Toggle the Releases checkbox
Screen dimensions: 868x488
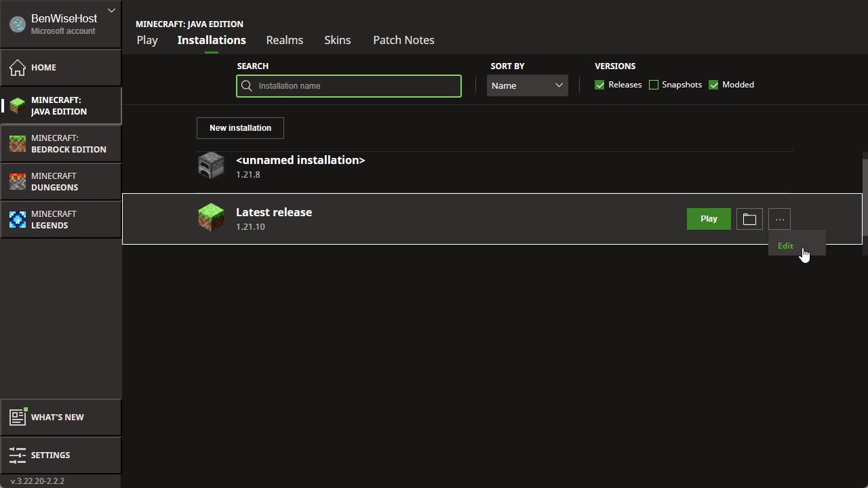click(x=599, y=85)
